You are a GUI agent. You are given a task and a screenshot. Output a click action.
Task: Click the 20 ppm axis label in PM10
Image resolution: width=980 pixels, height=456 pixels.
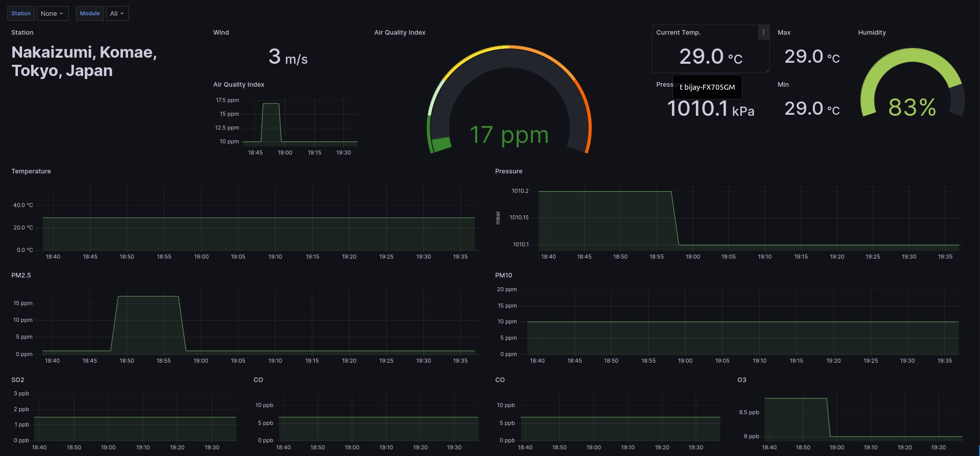[x=507, y=289]
